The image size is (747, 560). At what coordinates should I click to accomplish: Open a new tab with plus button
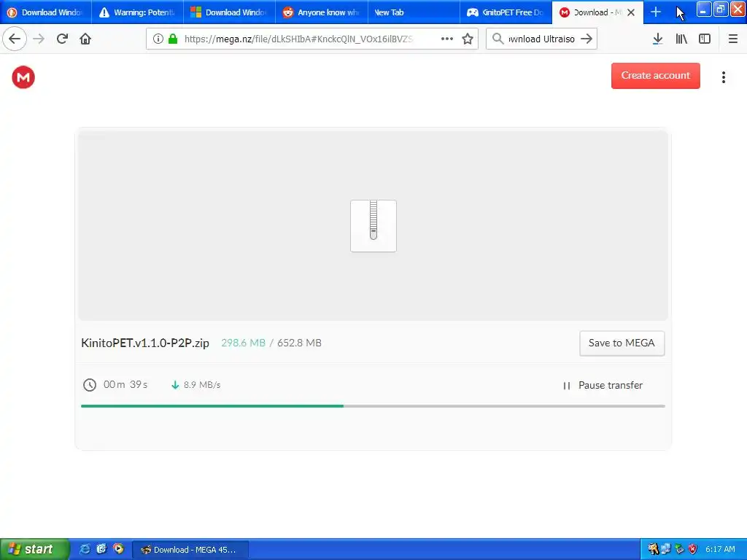[x=656, y=12]
